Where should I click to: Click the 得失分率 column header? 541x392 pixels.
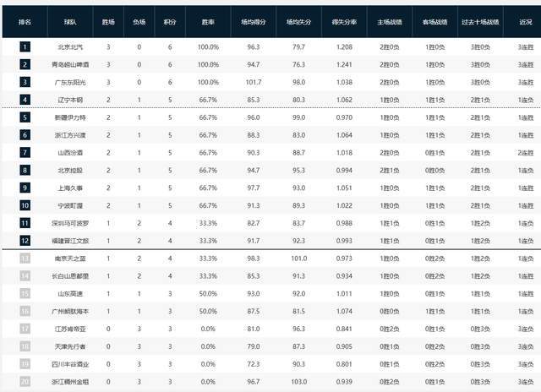[342, 21]
